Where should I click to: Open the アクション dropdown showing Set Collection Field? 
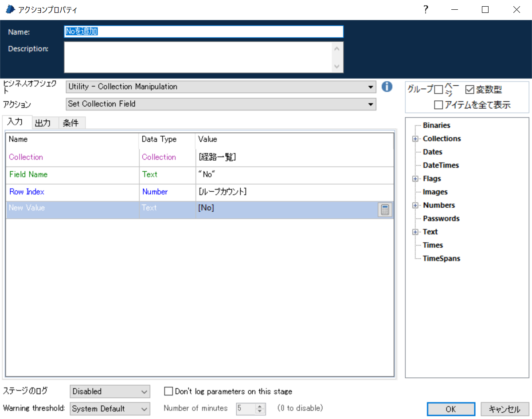(x=221, y=104)
